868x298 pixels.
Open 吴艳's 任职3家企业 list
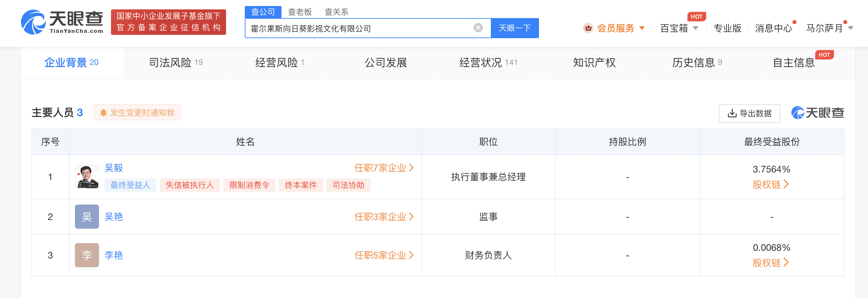tap(384, 217)
